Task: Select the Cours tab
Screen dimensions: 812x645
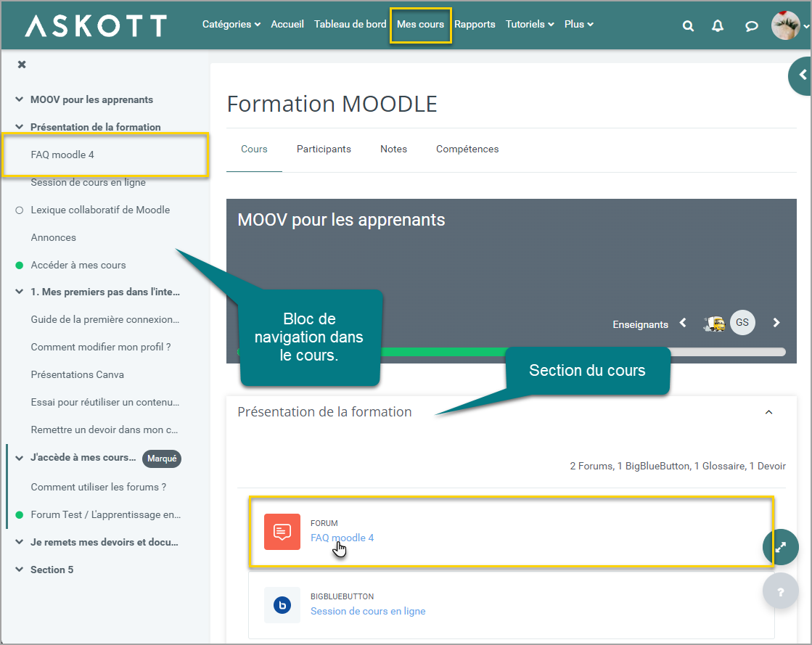Action: (x=254, y=149)
